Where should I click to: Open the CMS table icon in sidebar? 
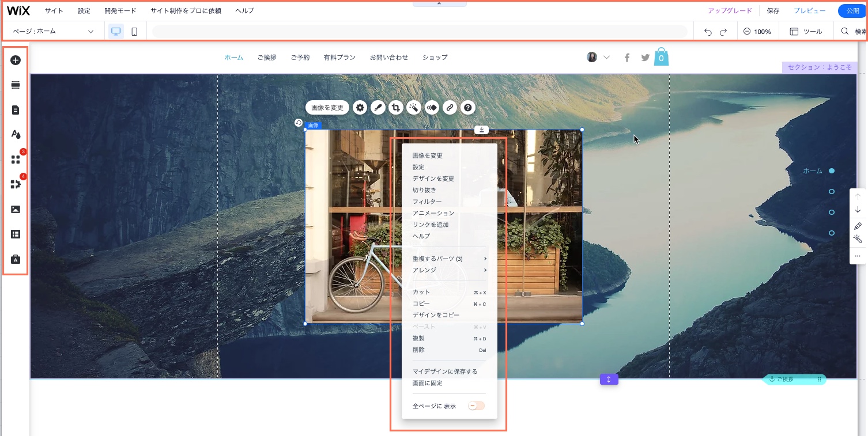[x=16, y=234]
